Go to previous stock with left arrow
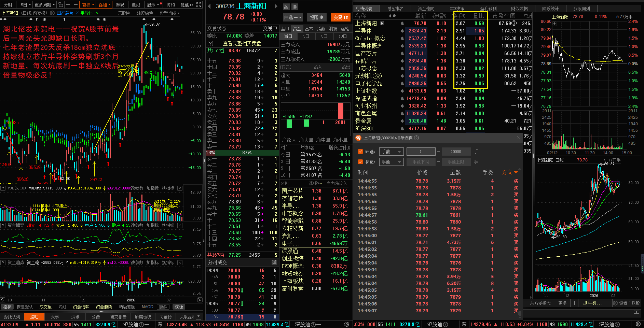The width and height of the screenshot is (644, 328). point(209,6)
